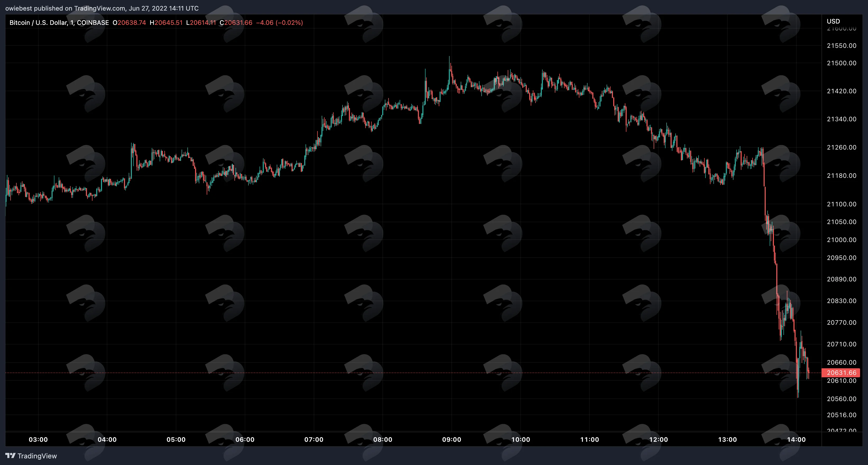Click the close value C20631.66 in the legend
868x465 pixels.
pyautogui.click(x=236, y=22)
